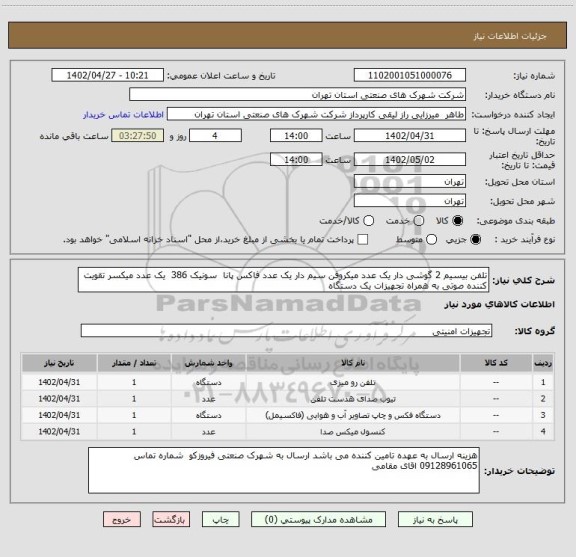Click the buyer organization name field
576x557 pixels.
298,95
